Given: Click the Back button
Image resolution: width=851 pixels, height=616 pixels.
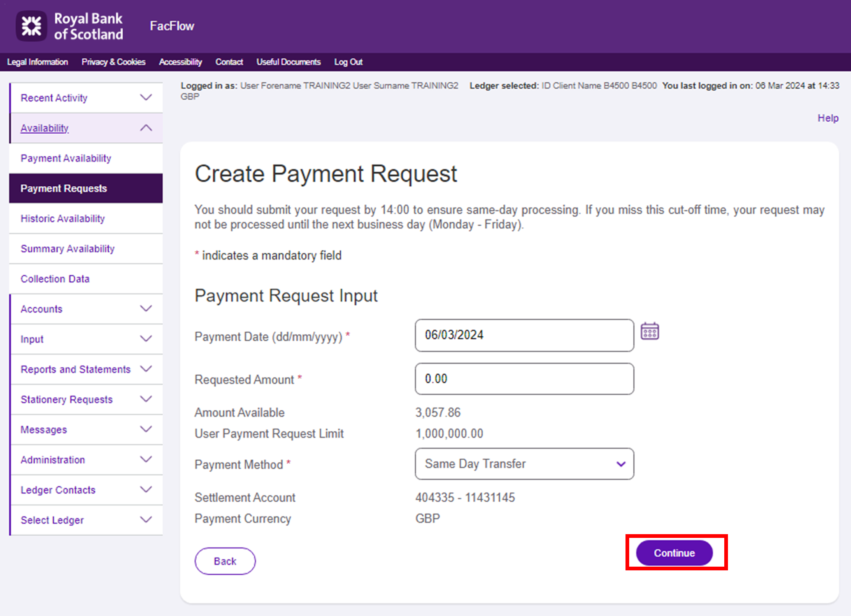Looking at the screenshot, I should [225, 561].
